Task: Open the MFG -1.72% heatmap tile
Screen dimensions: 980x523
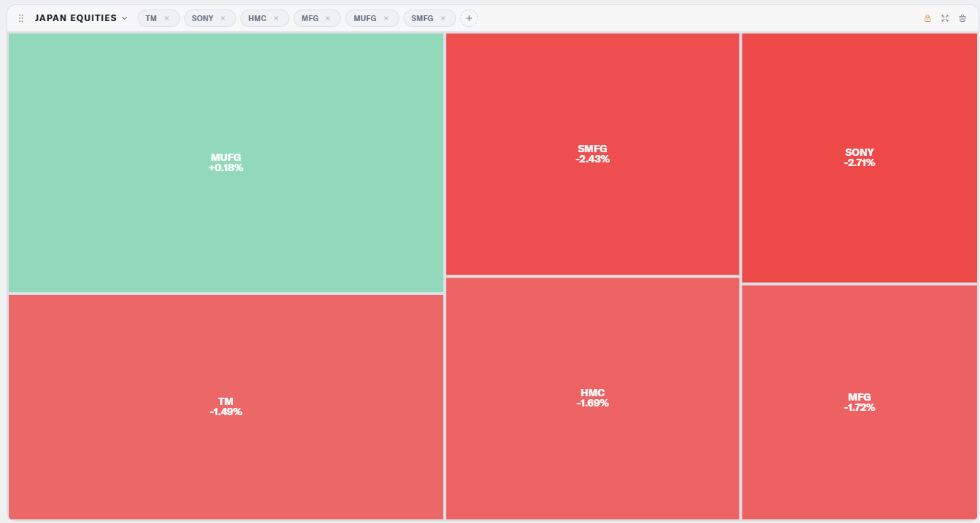Action: (x=860, y=402)
